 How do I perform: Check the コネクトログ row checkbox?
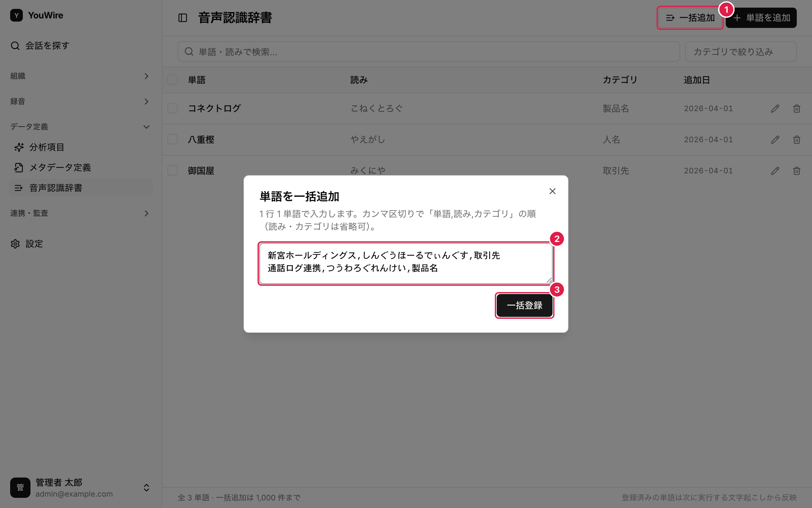point(173,108)
